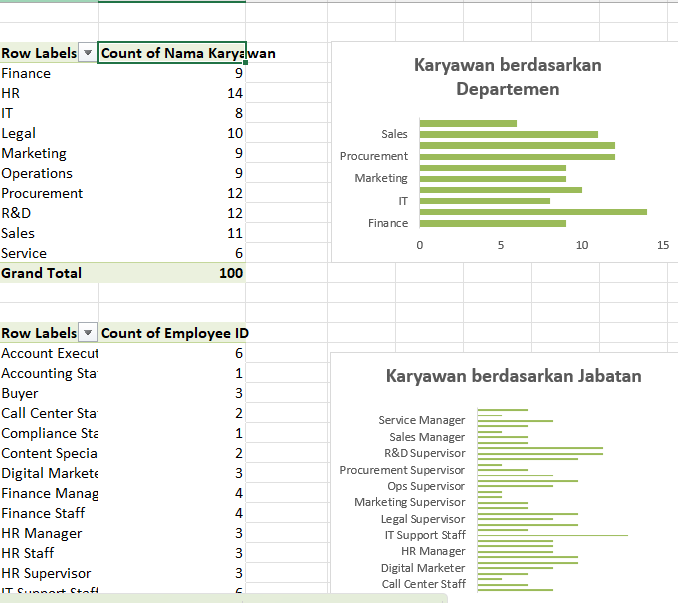This screenshot has height=603, width=678.
Task: Select the Content Specialist row label
Action: pyautogui.click(x=49, y=453)
